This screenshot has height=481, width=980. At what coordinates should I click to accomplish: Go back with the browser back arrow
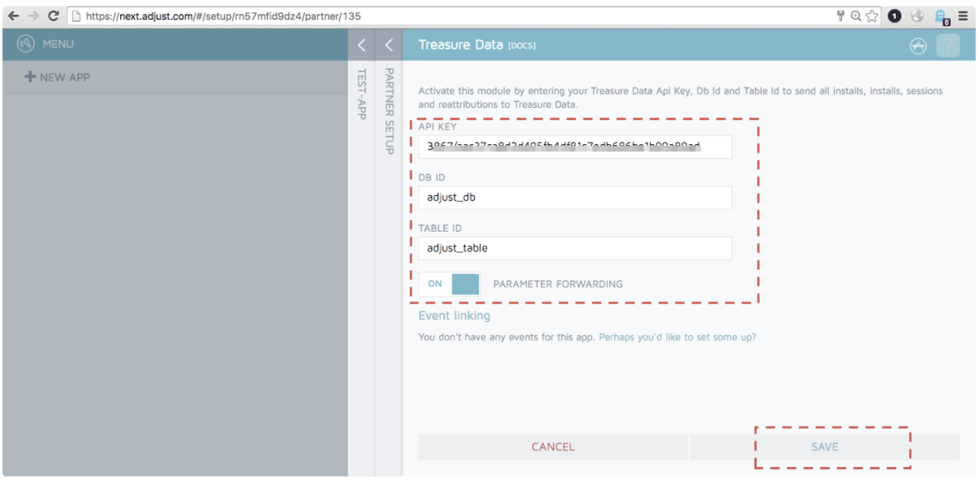click(x=13, y=15)
